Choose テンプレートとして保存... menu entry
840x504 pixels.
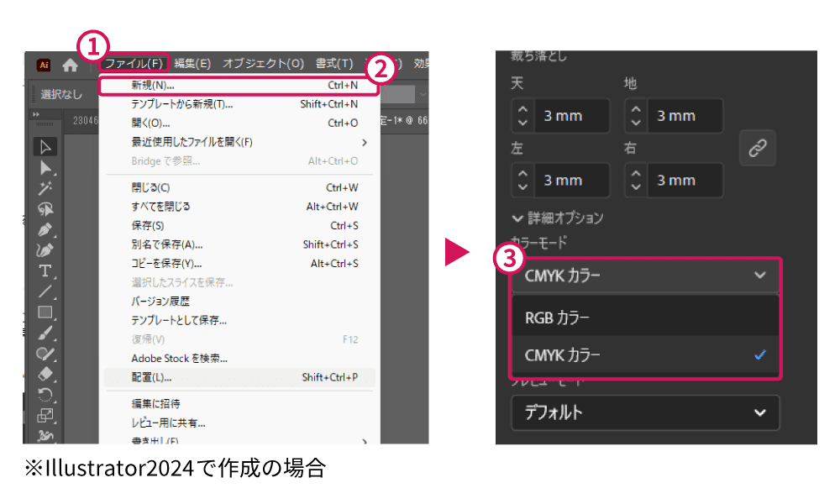point(239,320)
